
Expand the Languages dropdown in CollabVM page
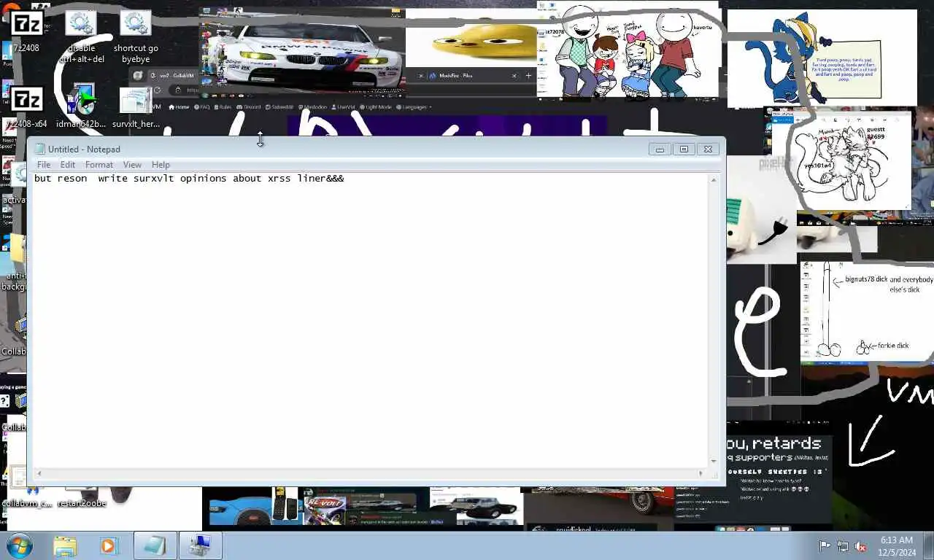coord(414,107)
